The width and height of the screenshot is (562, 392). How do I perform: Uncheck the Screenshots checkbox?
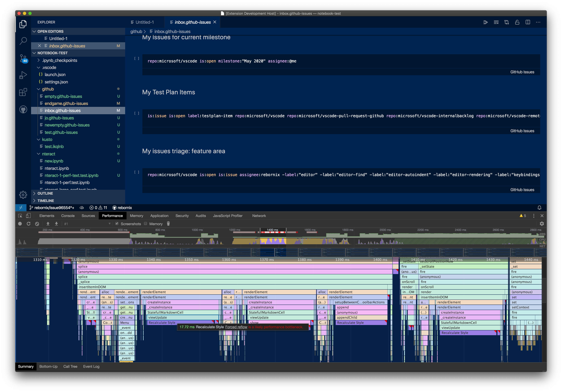(117, 224)
